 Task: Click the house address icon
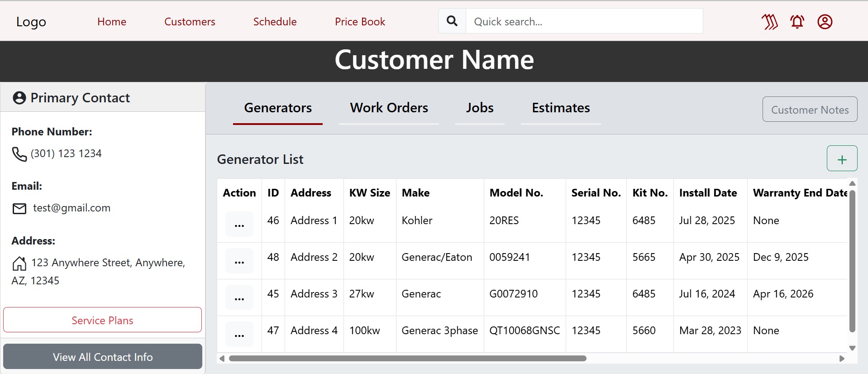pyautogui.click(x=19, y=263)
